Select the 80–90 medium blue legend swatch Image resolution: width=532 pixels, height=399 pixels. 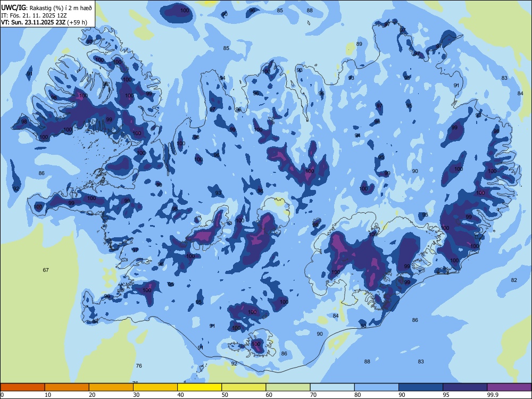[x=376, y=387]
